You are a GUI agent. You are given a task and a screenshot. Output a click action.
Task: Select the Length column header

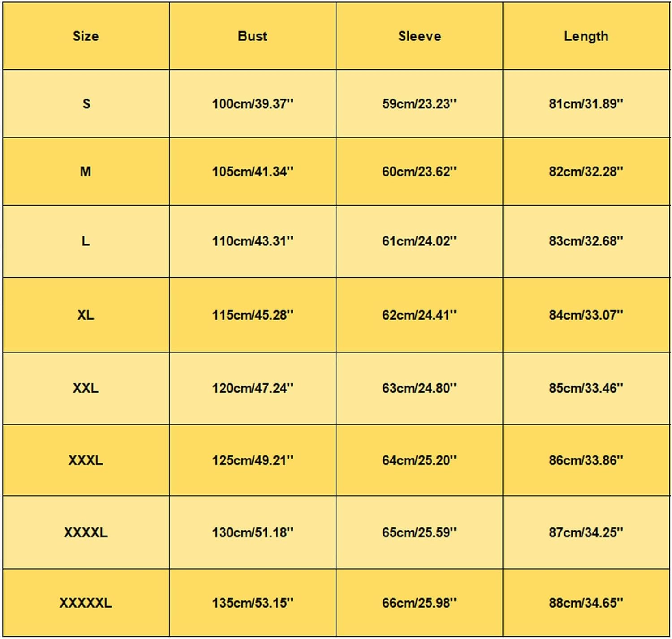[x=586, y=36]
